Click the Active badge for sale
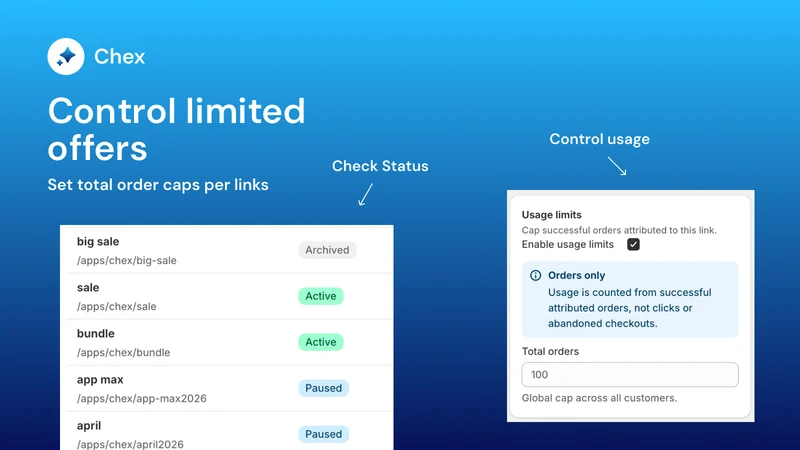Screen dimensions: 800x450 point(320,296)
